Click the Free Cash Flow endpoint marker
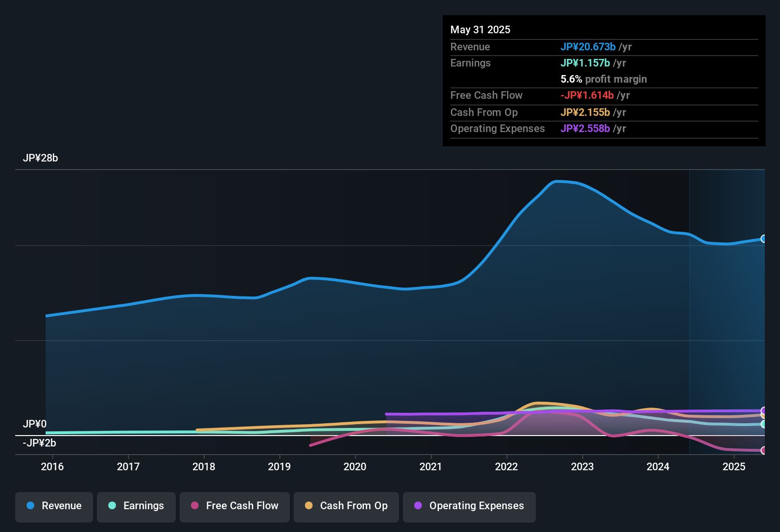 (x=764, y=450)
